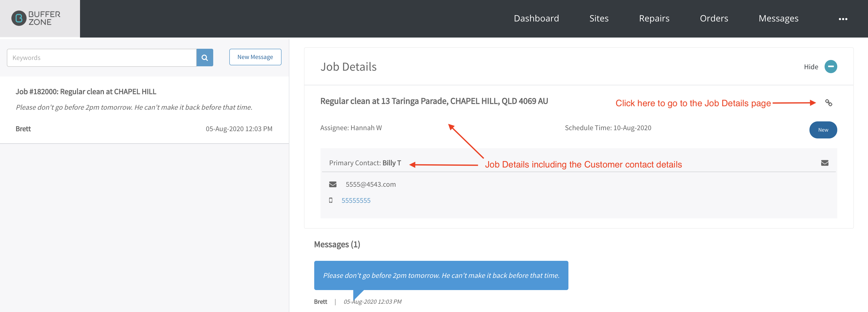868x312 pixels.
Task: Click the blue message bubble from Brett
Action: 441,275
